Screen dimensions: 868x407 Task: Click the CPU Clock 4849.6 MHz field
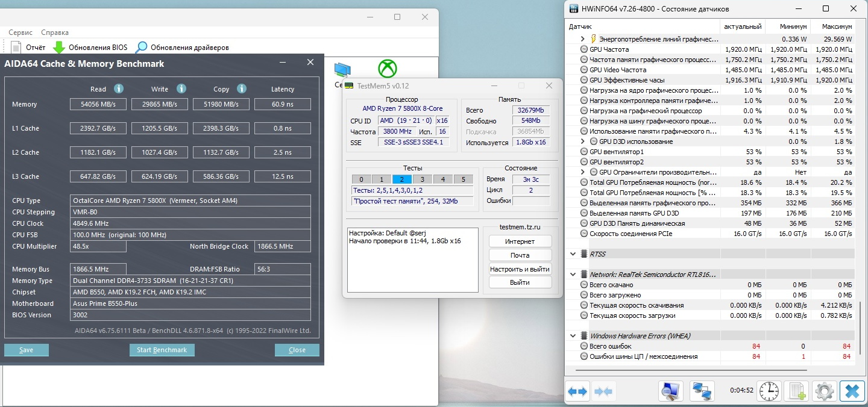[191, 223]
